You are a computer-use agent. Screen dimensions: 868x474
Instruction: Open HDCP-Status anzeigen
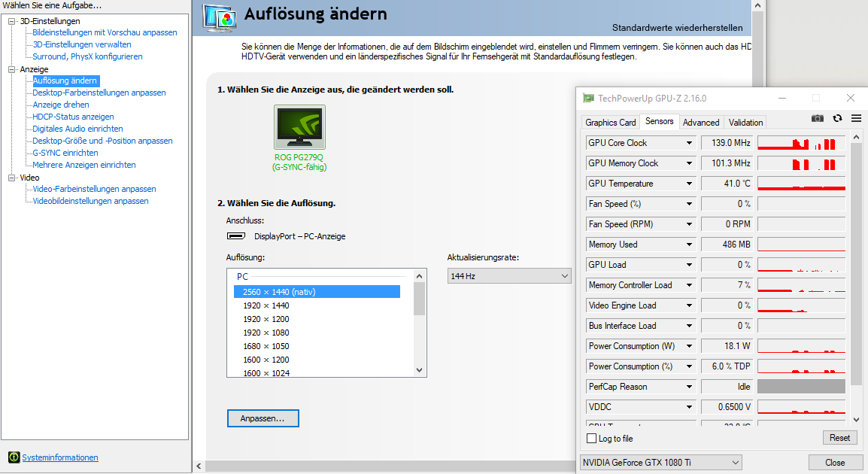pos(73,117)
